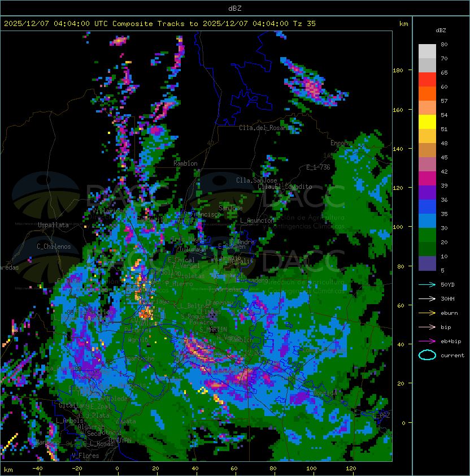Click the dBZ label above the color scale
Viewport: 470px width, 476px height.
pyautogui.click(x=441, y=31)
